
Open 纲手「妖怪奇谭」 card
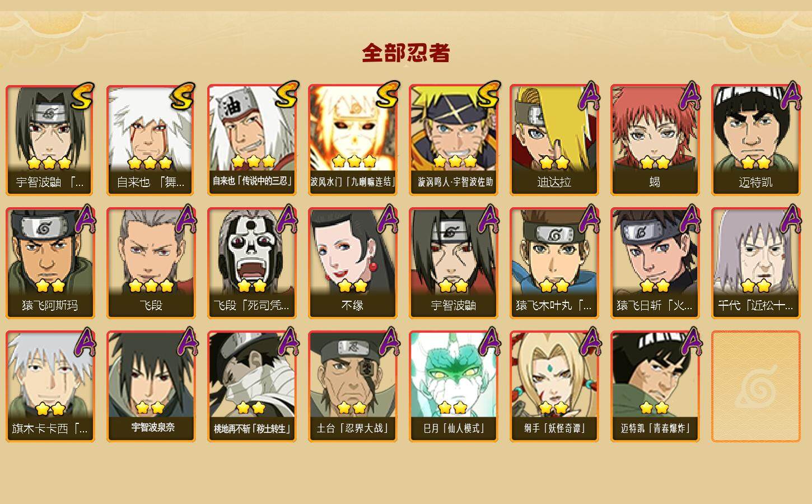554,386
